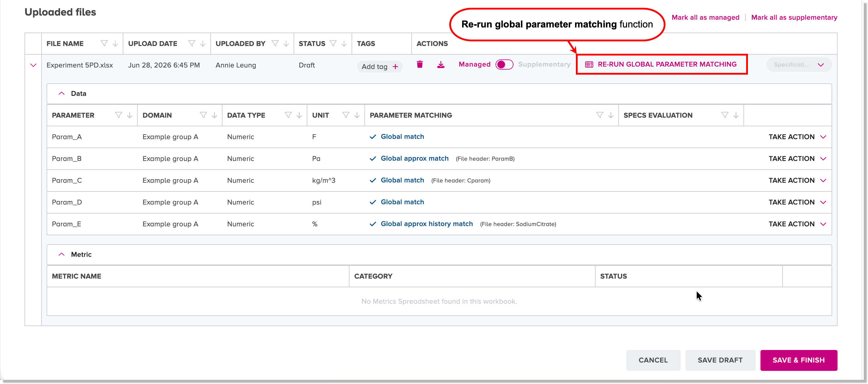868x384 pixels.
Task: Sort the UPLOADED BY column
Action: click(286, 44)
